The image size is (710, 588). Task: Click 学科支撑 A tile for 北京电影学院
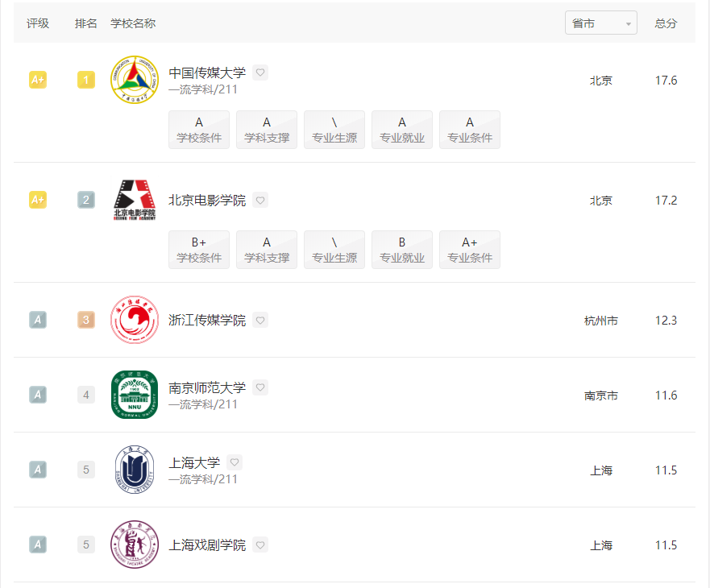(267, 250)
